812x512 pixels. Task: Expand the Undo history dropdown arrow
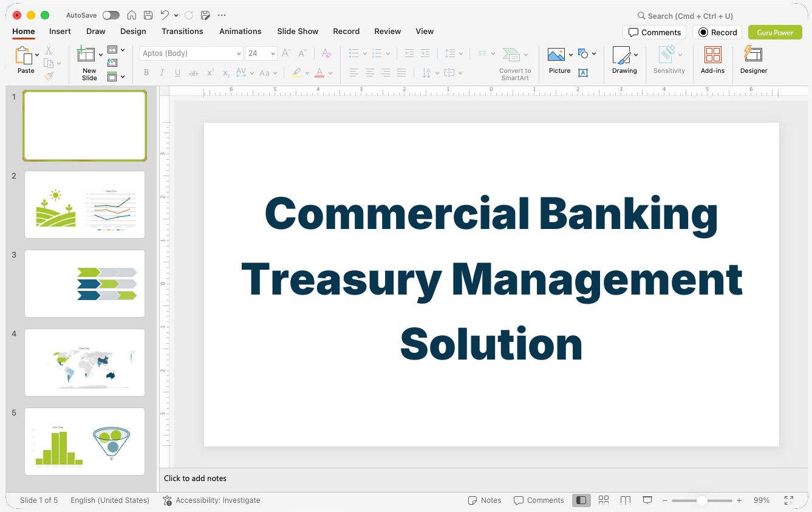click(x=176, y=15)
